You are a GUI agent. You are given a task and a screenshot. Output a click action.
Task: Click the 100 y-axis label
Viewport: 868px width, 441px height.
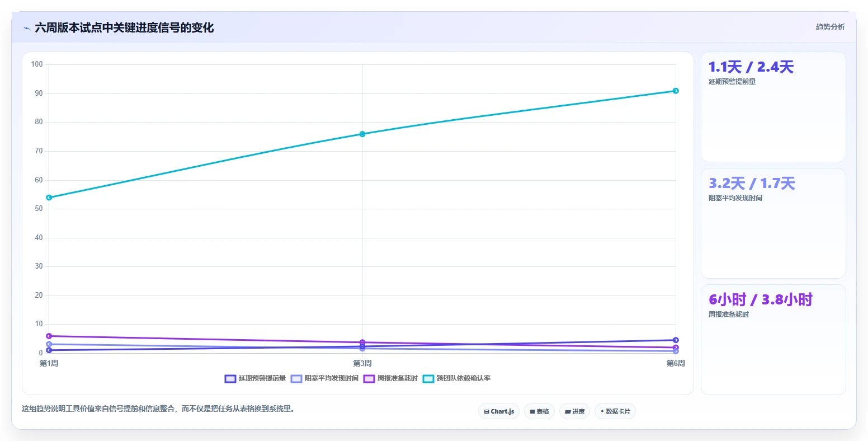point(37,64)
